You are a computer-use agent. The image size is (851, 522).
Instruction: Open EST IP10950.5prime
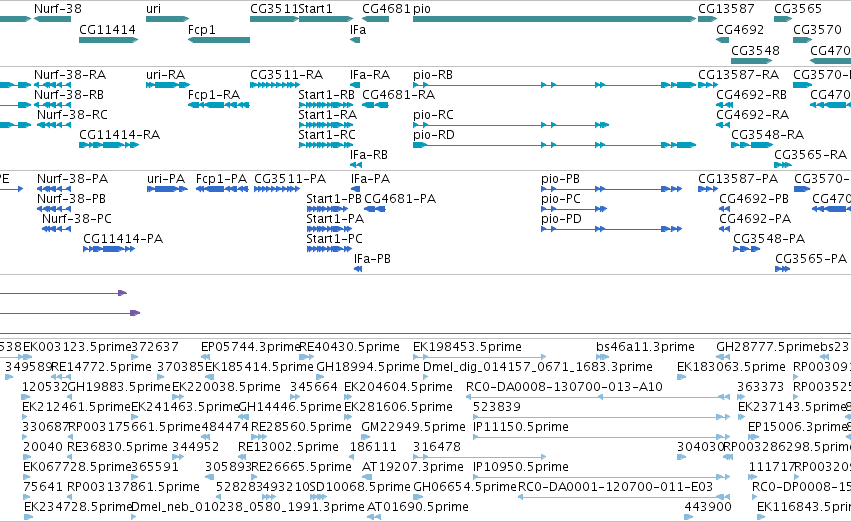click(520, 467)
